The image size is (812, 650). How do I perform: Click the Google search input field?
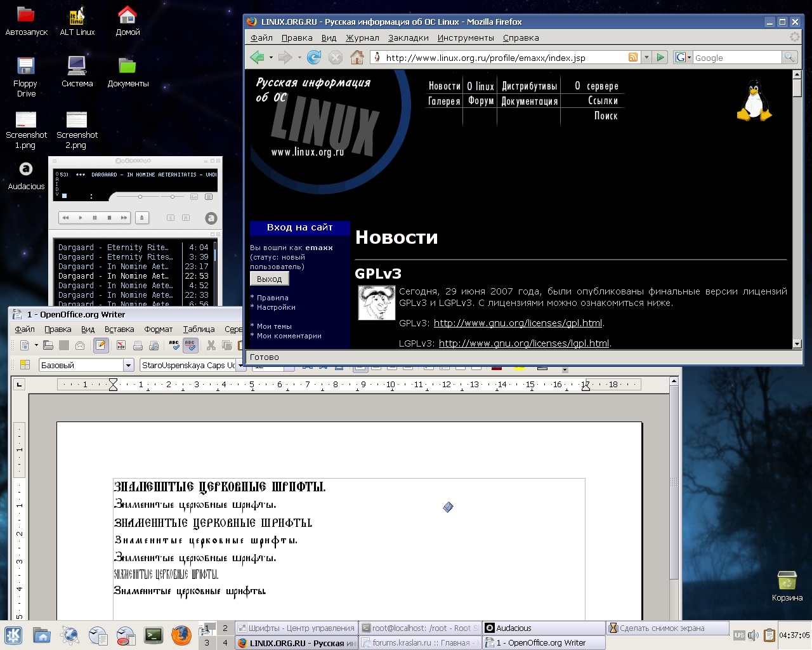737,58
